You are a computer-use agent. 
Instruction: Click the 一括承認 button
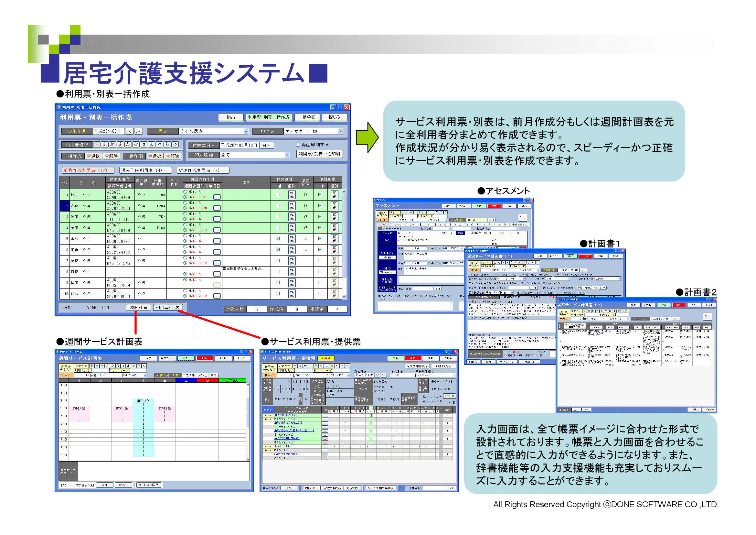click(307, 117)
